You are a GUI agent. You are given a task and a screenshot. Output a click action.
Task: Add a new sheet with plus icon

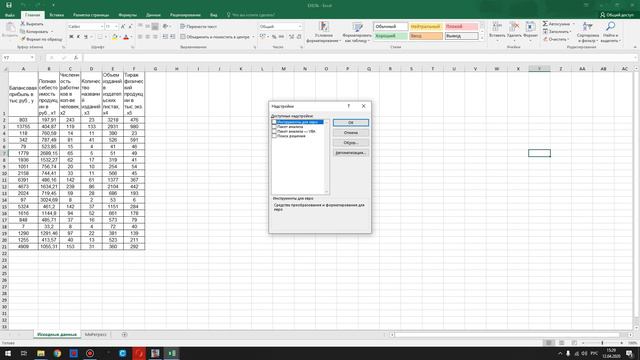click(124, 335)
